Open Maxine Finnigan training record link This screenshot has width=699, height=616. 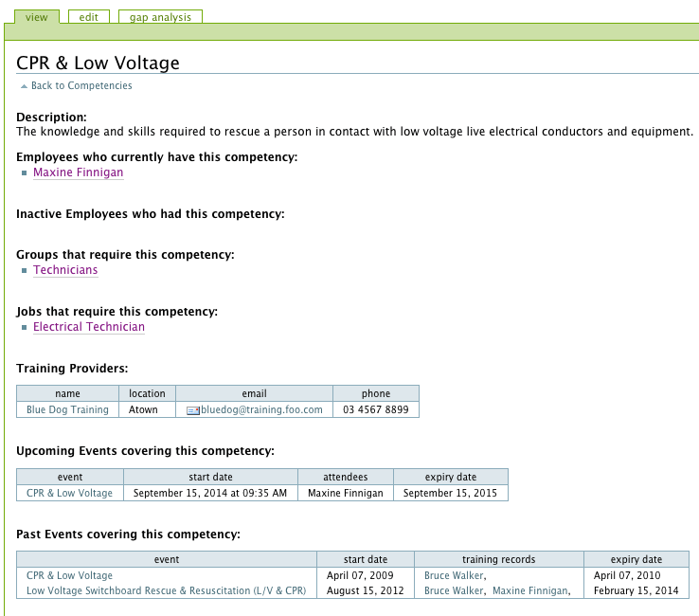click(530, 590)
